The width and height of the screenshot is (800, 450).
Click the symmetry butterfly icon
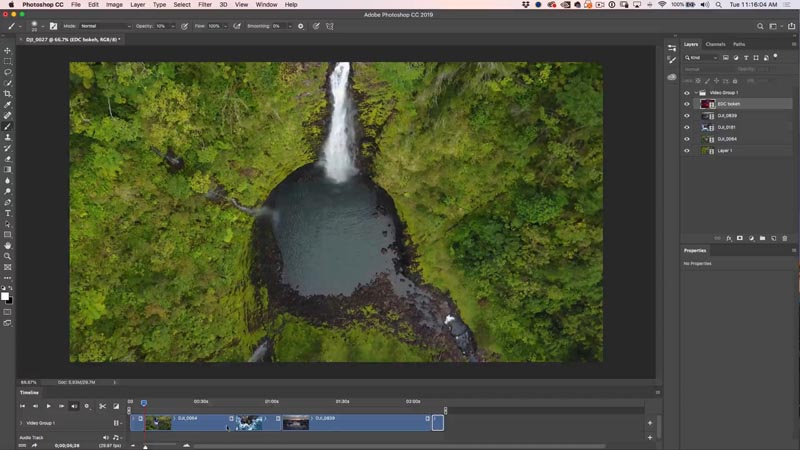tap(330, 26)
